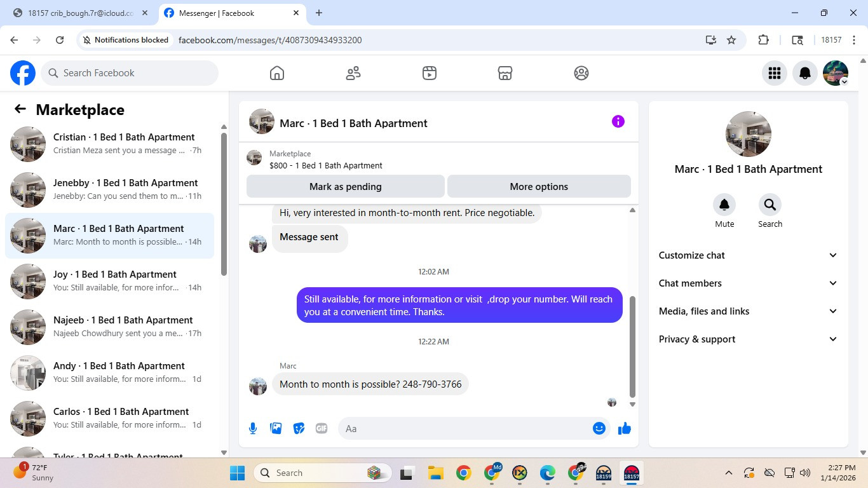Select the Messenger | Facebook tab

point(232,13)
